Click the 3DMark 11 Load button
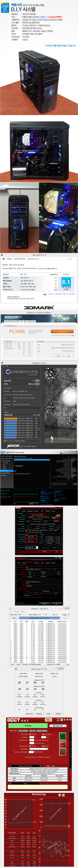The height and width of the screenshot is (868, 78). point(58,356)
